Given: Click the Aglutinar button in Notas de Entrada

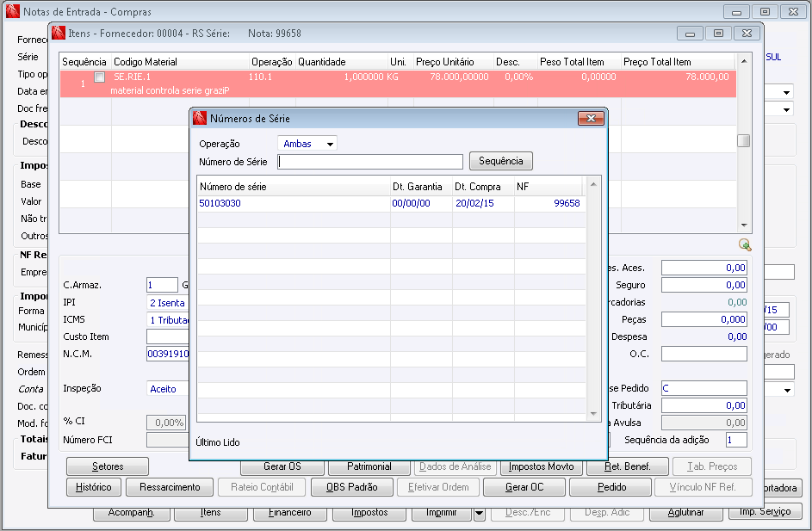Looking at the screenshot, I should coord(685,514).
